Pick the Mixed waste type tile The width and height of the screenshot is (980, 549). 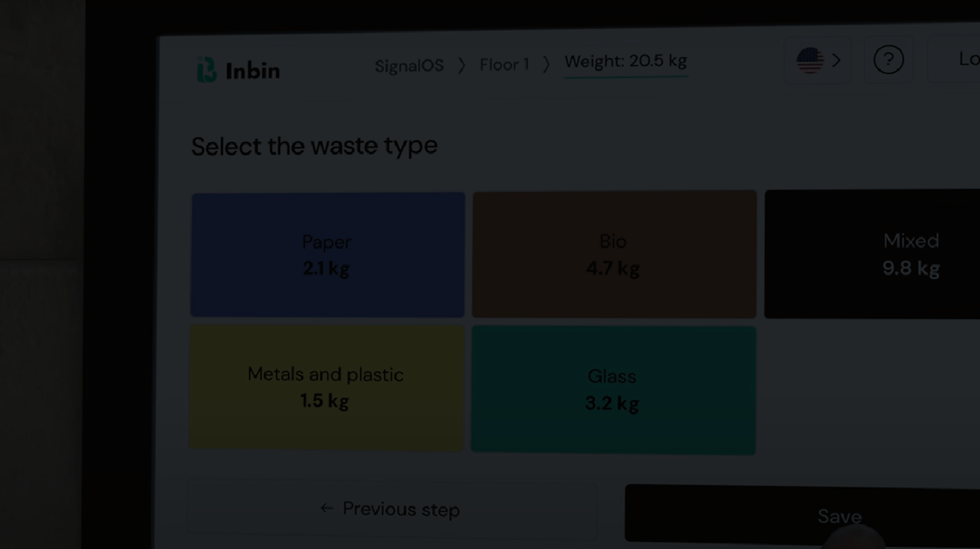point(875,254)
